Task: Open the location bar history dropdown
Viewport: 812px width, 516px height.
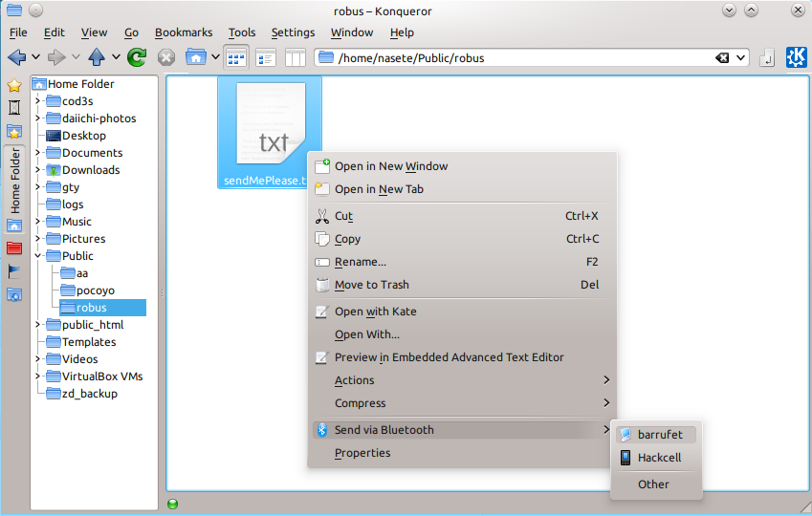Action: point(741,57)
